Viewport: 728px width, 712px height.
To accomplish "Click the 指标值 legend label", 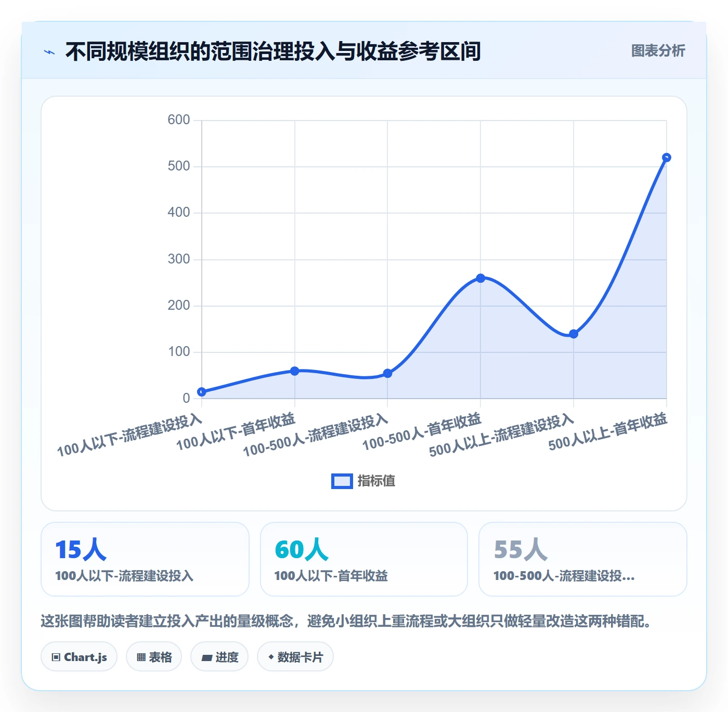I will 376,481.
